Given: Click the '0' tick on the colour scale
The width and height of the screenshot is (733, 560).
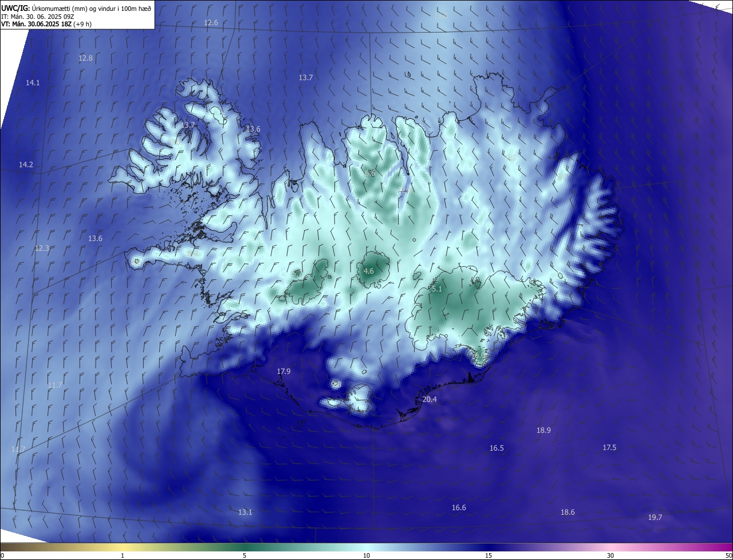Looking at the screenshot, I should pos(2,555).
